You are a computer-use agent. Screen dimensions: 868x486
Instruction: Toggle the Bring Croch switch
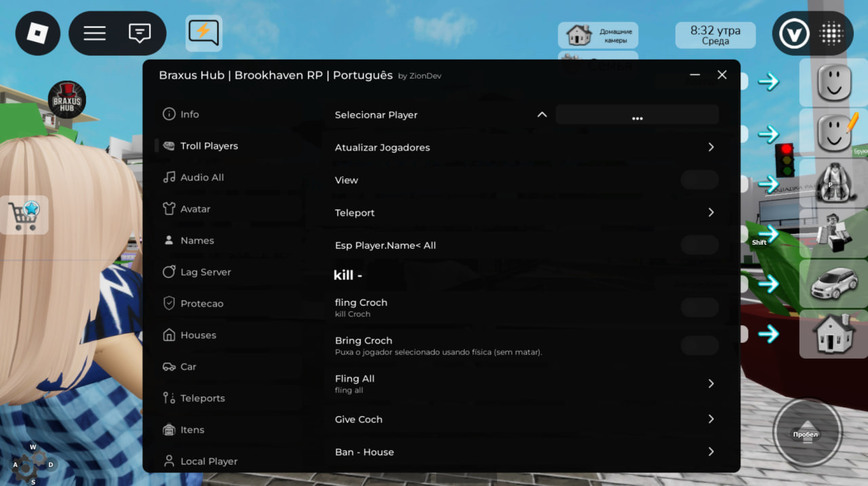[699, 346]
